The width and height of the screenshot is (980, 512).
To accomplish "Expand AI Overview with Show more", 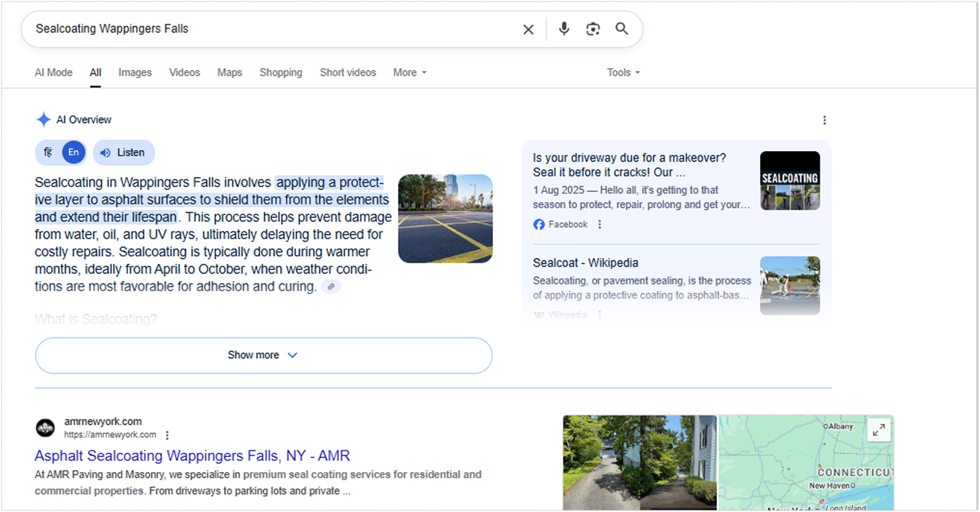I will [x=264, y=355].
